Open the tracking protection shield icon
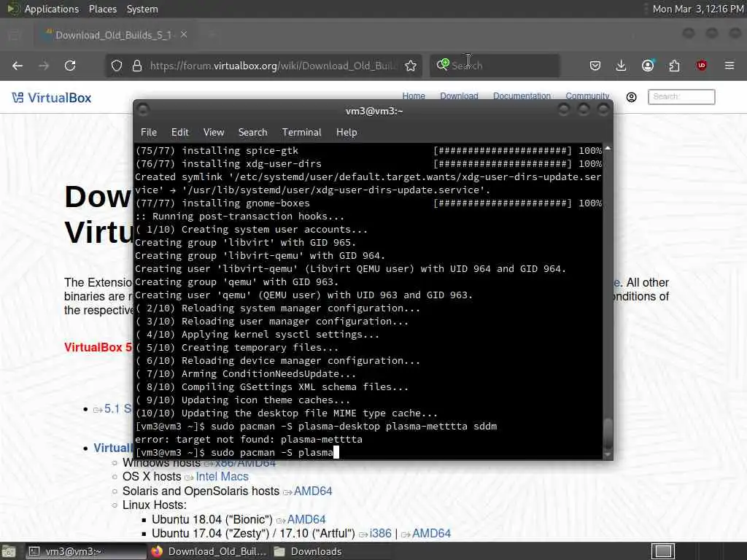This screenshot has height=560, width=747. click(117, 66)
